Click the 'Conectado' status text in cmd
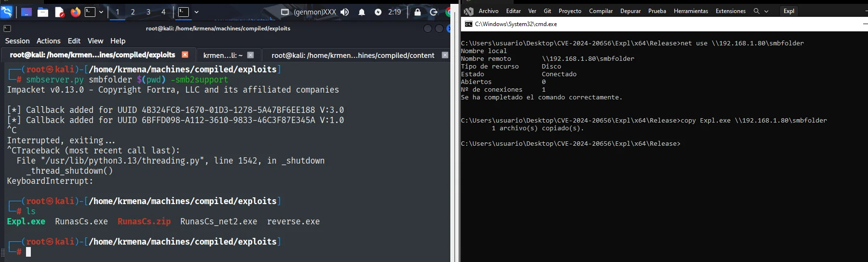The height and width of the screenshot is (262, 868). click(559, 74)
